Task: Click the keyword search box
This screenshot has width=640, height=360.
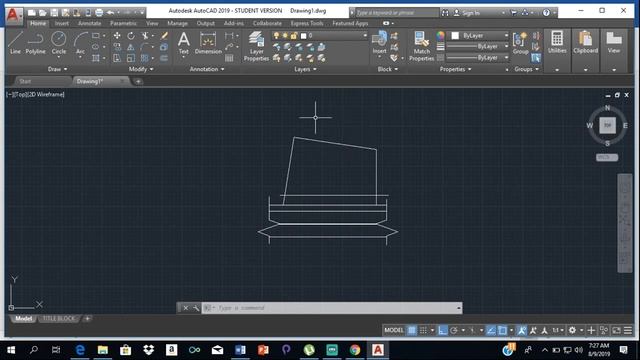Action: (396, 13)
